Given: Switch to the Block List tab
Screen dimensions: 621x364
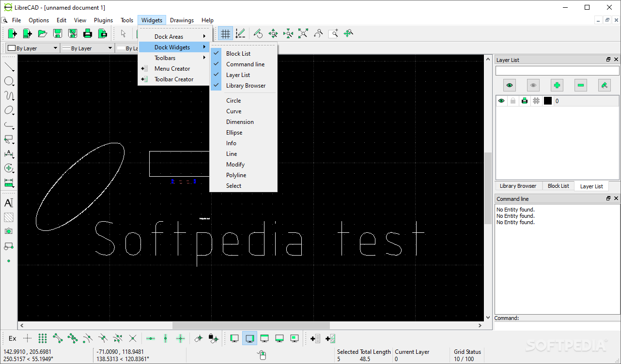Looking at the screenshot, I should (558, 186).
